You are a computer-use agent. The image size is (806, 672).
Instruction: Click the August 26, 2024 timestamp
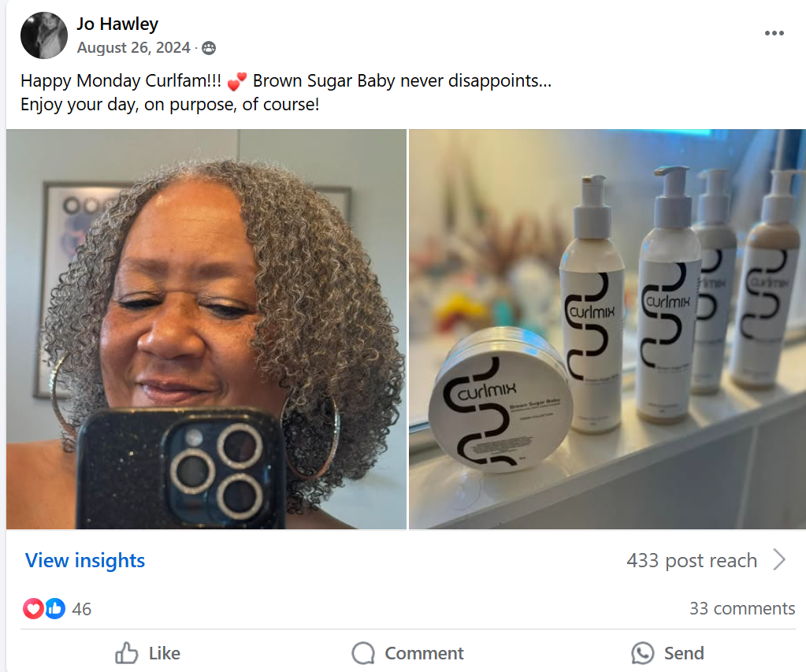134,48
